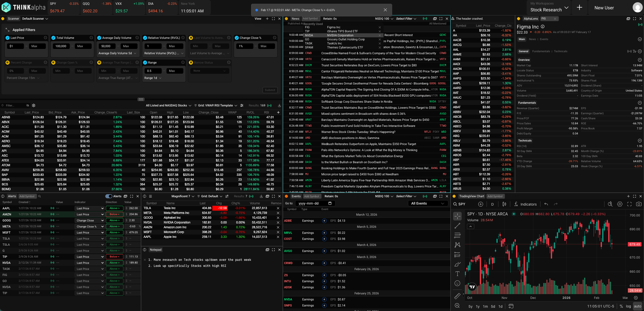The image size is (644, 311).
Task: Download scanner results
Action: click(x=279, y=105)
